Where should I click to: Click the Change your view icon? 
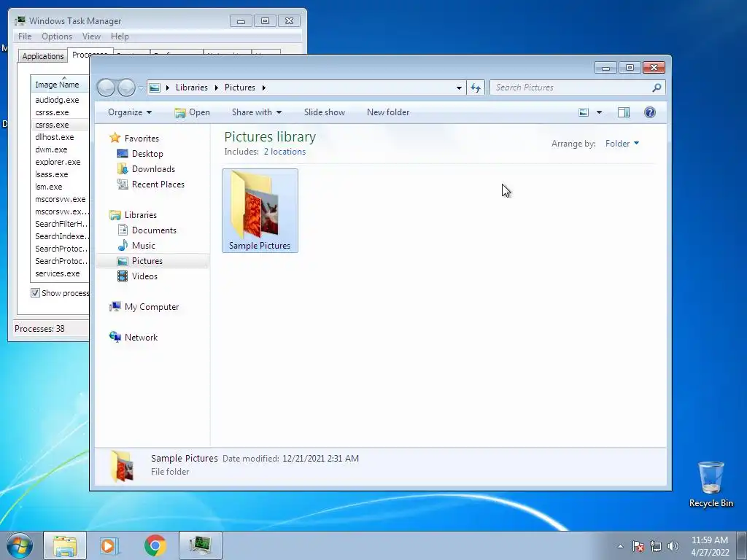[584, 112]
